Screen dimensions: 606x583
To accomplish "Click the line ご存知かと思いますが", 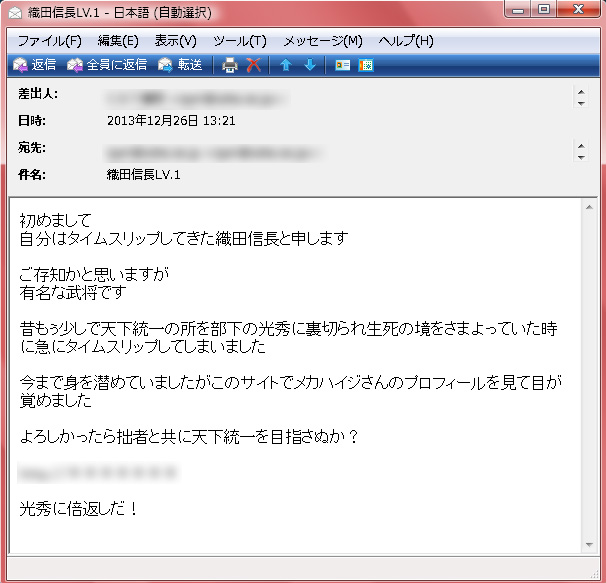I will pyautogui.click(x=94, y=274).
